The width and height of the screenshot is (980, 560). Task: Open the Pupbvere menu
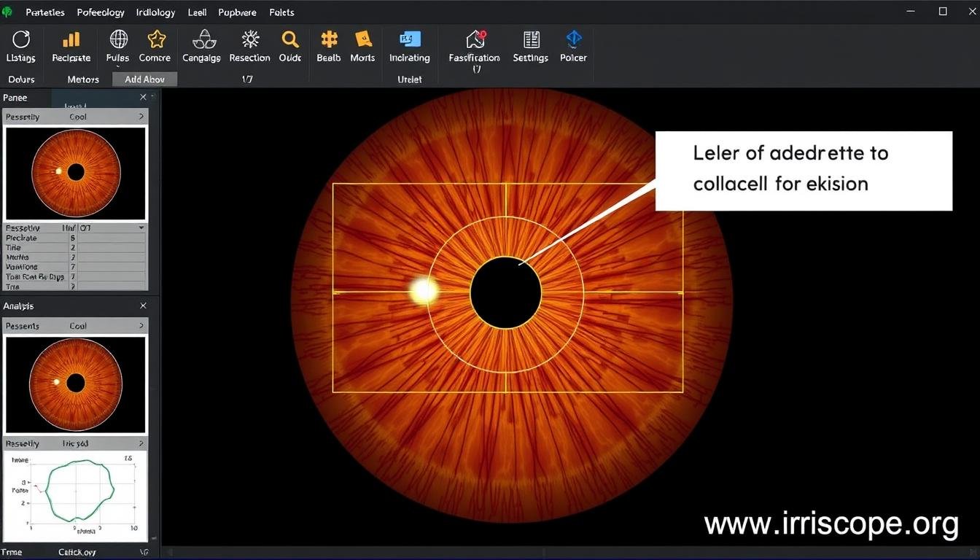[237, 12]
